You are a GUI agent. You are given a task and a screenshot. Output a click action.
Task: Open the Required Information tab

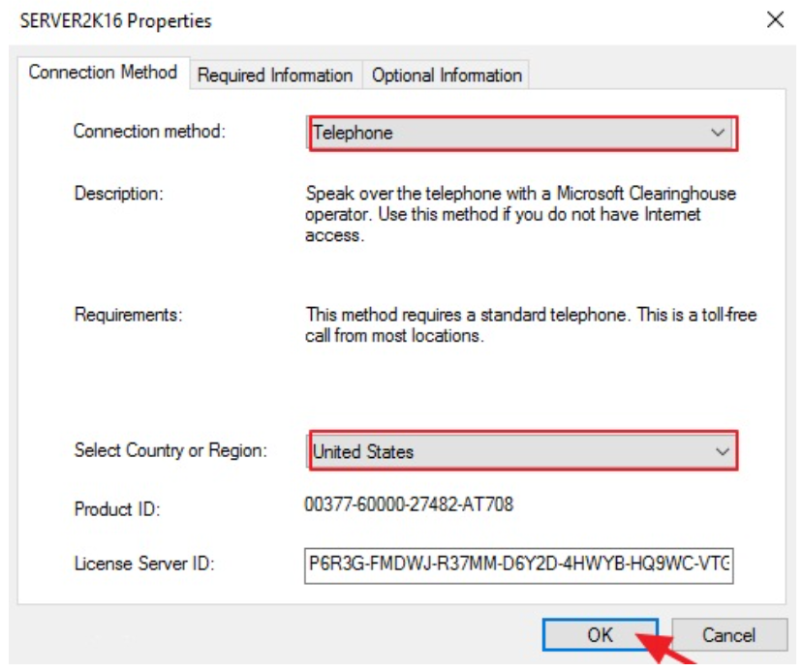point(275,75)
